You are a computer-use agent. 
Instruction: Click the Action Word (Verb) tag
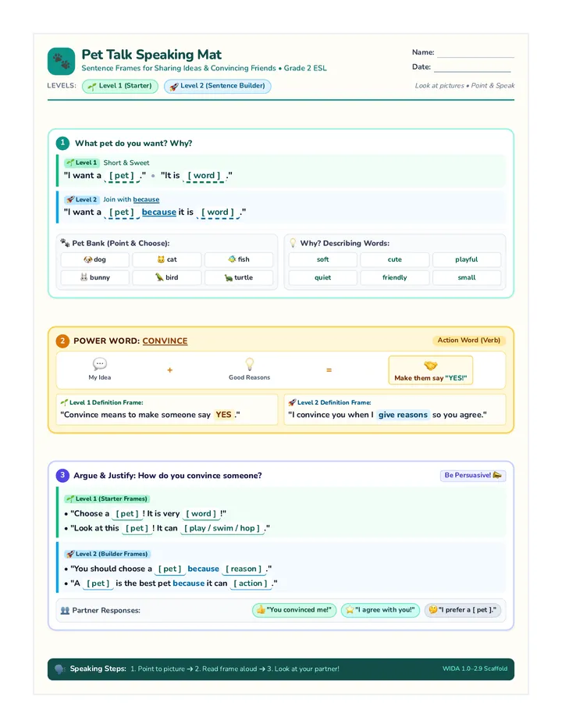(468, 341)
